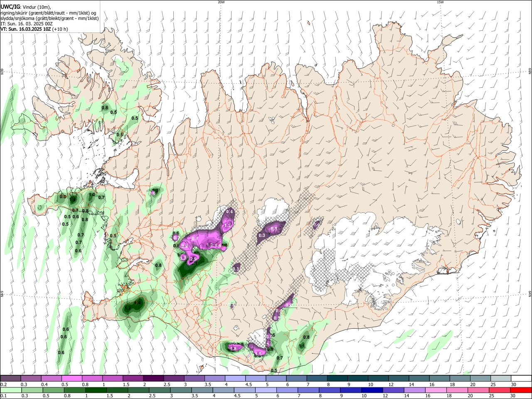Click the bottom-row rain swatch labeled 0.8
This screenshot has width=532, height=399.
coord(74,390)
